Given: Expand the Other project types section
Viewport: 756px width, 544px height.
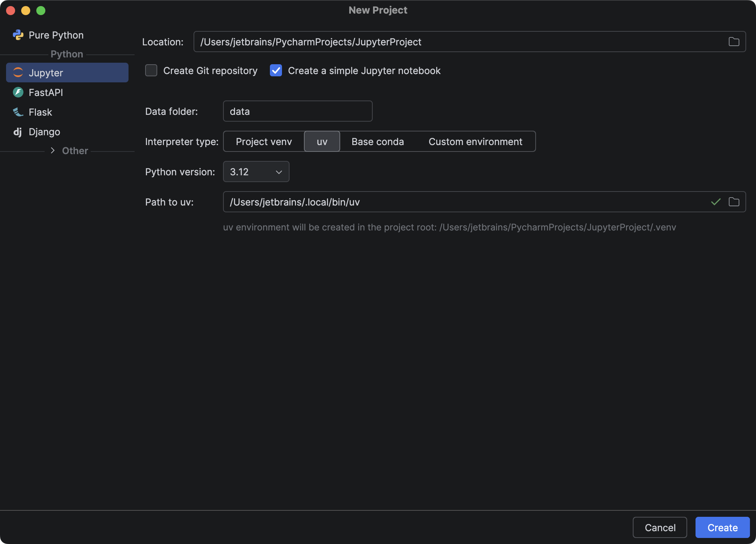Looking at the screenshot, I should (53, 150).
